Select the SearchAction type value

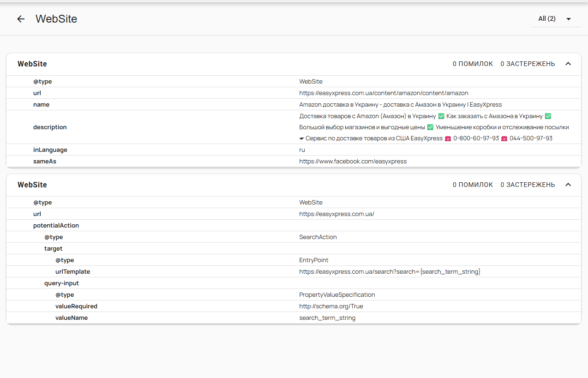pyautogui.click(x=318, y=237)
